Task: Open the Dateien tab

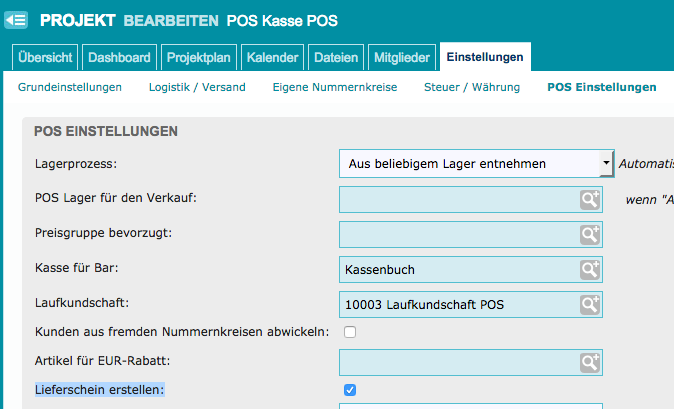Action: click(x=336, y=58)
